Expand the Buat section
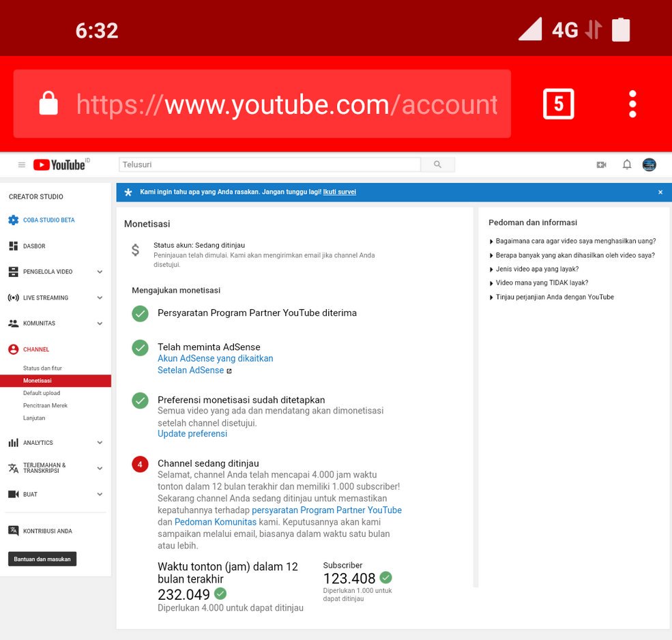This screenshot has width=672, height=640. tap(100, 494)
